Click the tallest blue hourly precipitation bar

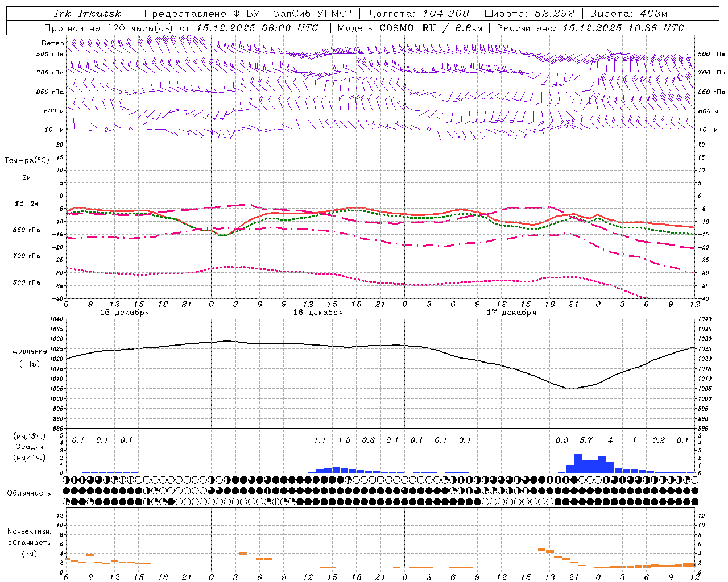click(578, 463)
